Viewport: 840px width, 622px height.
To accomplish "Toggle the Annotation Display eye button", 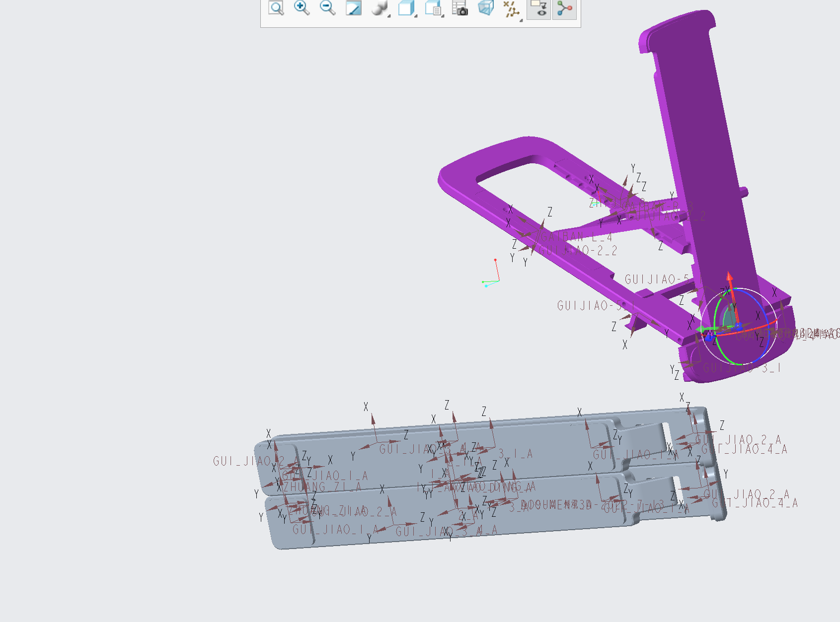I will [538, 8].
